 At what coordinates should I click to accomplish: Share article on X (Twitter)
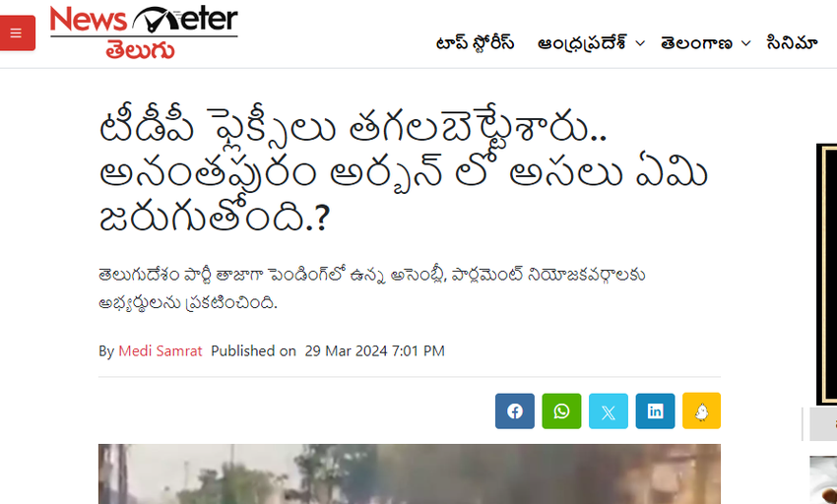609,411
